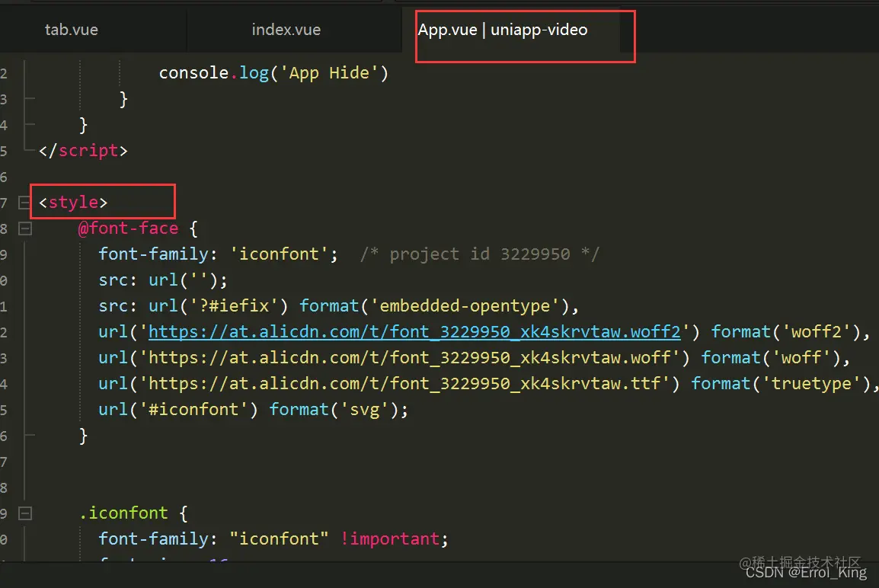Click the project id 3229950 comment
Screen dimensions: 879x588
click(480, 254)
